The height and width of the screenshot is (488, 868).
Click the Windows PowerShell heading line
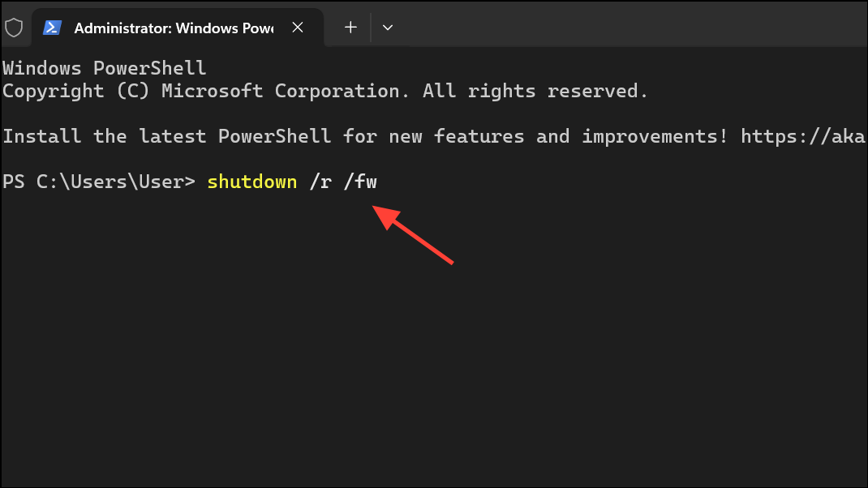104,68
